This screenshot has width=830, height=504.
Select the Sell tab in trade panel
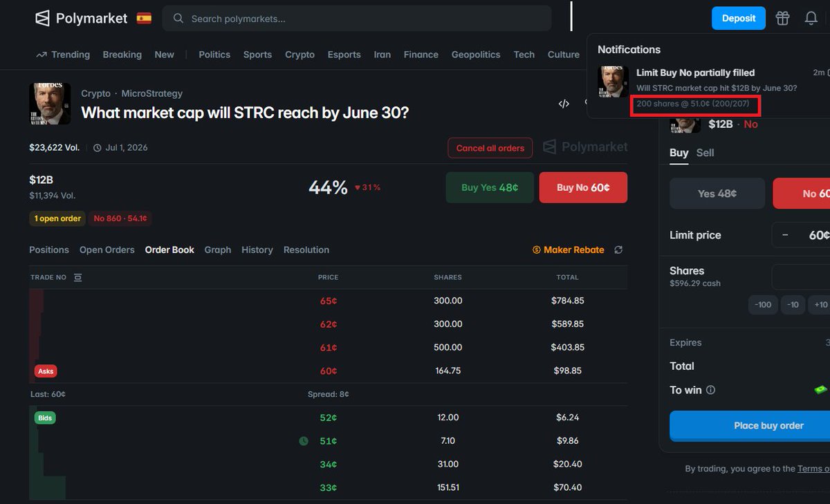click(x=705, y=153)
